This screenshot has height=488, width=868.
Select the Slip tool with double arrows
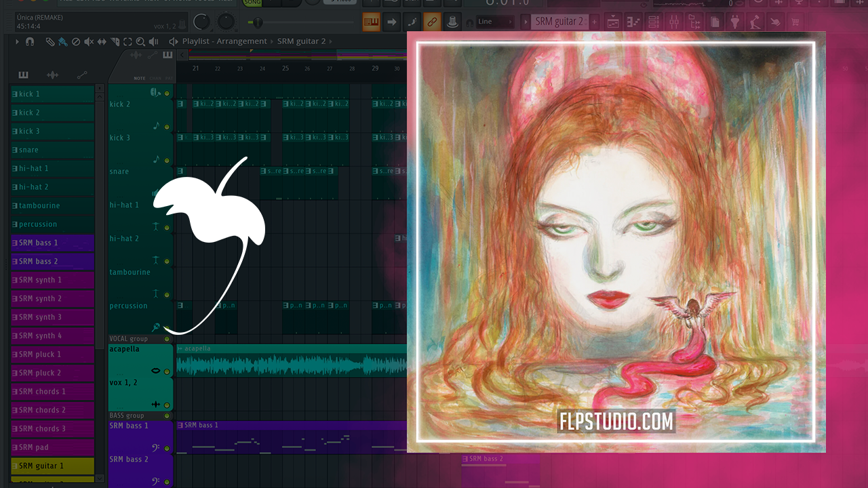click(x=101, y=41)
